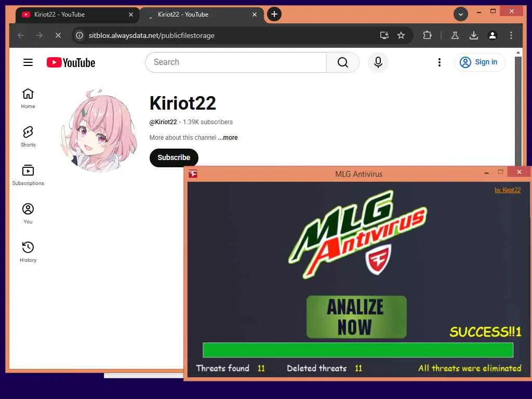This screenshot has width=532, height=399.
Task: Click the YouTube search field
Action: (x=236, y=62)
